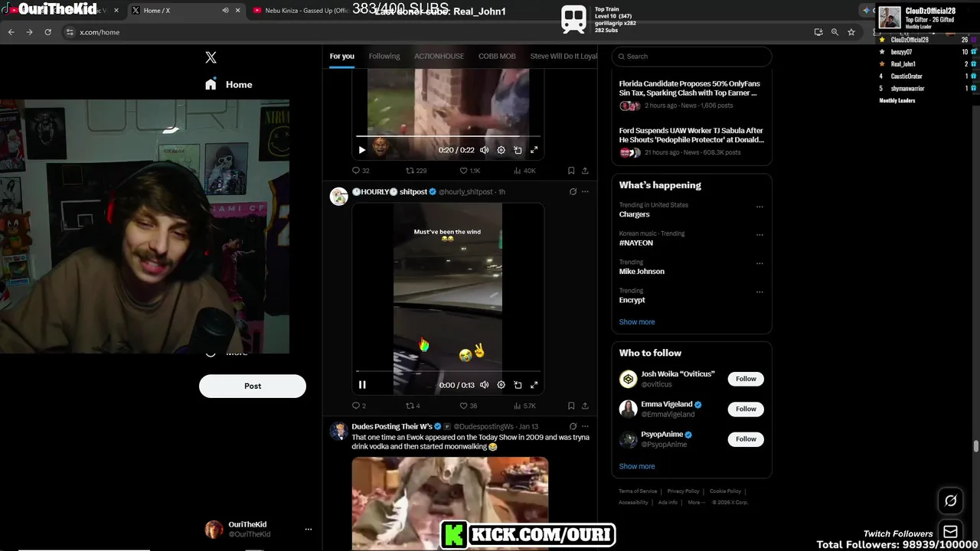Viewport: 980px width, 551px height.
Task: Open options for #NAYEON trend
Action: [x=759, y=235]
